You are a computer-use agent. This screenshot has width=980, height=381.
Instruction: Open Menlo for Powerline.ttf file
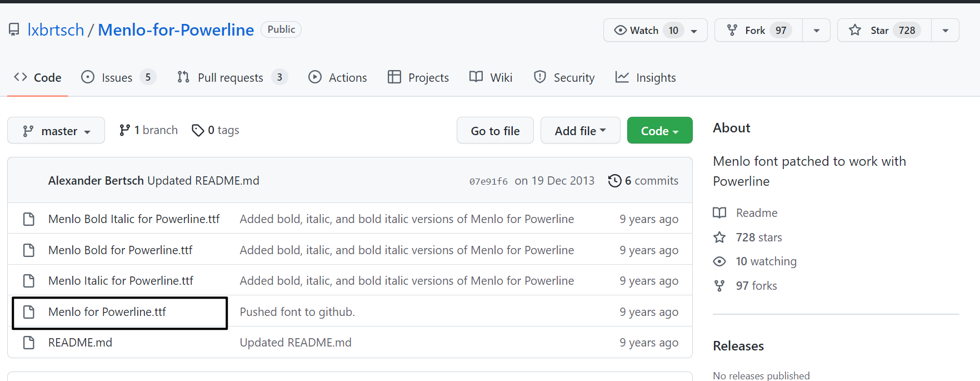(x=107, y=312)
